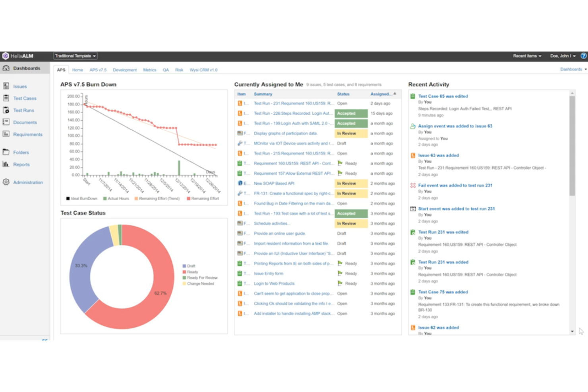Switch to the QA tab
588x392 pixels.
(166, 70)
